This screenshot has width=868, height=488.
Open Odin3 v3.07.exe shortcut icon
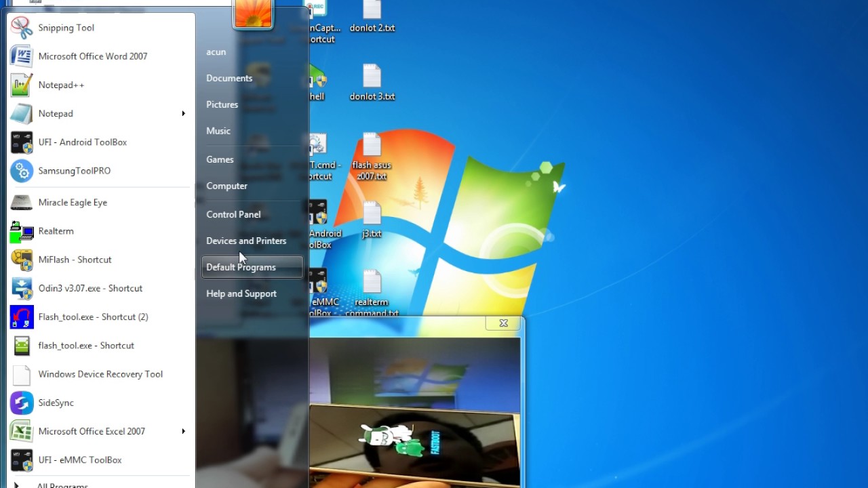(x=22, y=288)
